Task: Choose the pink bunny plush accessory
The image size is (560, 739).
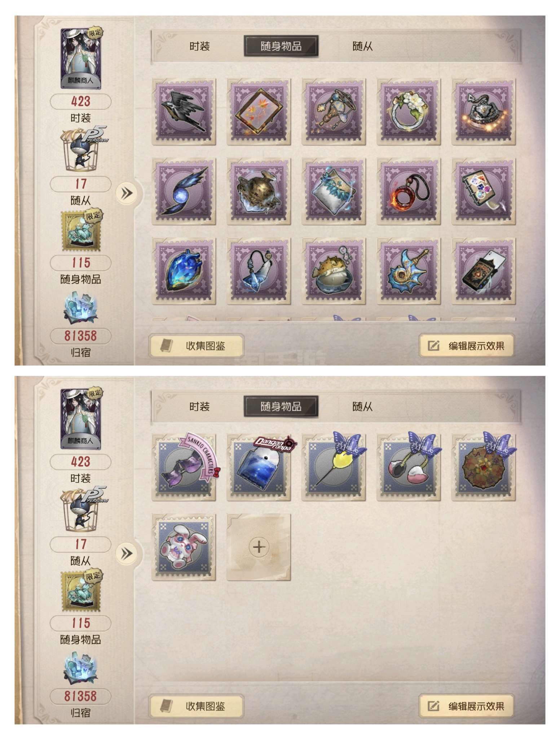Action: tap(184, 547)
